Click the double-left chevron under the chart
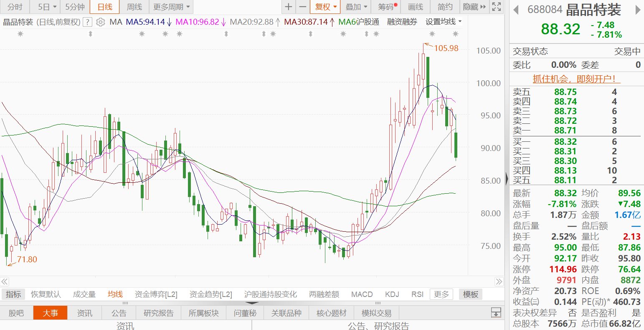 (5, 281)
